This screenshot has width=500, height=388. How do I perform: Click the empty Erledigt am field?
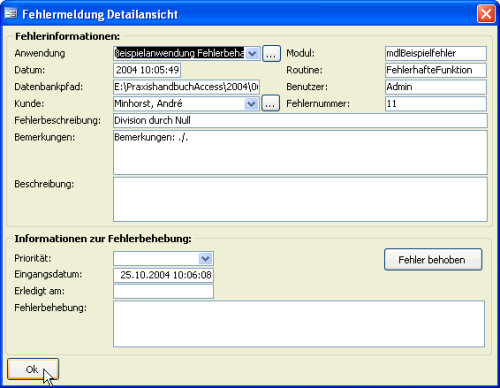[163, 291]
